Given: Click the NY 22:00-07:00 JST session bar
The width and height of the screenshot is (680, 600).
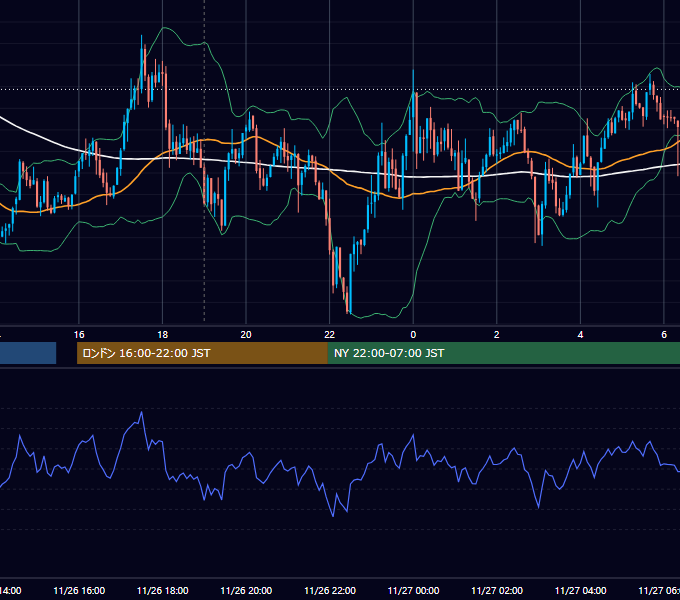Looking at the screenshot, I should coord(503,353).
